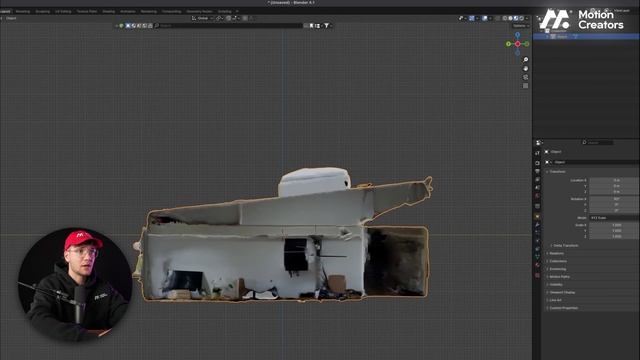Expand the Delta Transform panel
640x360 pixels.
(x=565, y=246)
